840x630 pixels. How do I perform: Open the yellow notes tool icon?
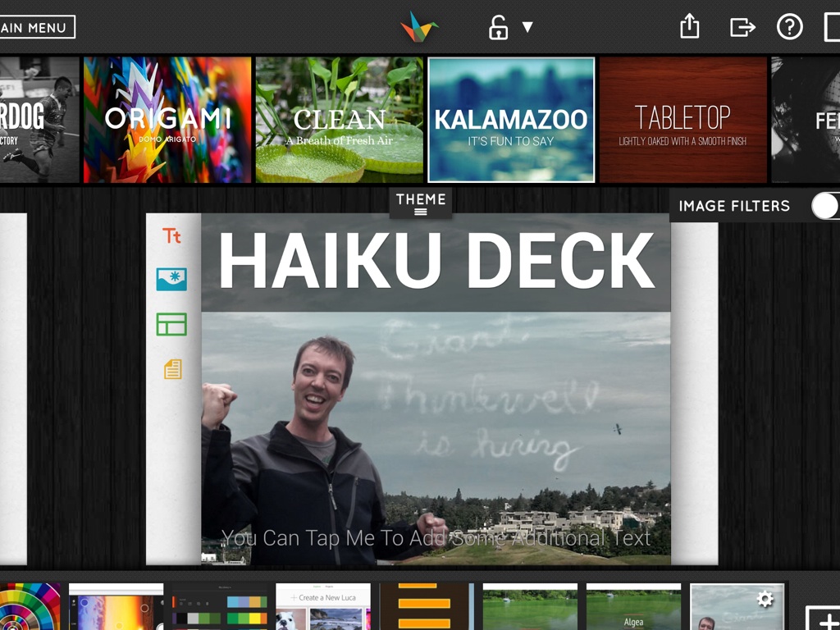pyautogui.click(x=172, y=369)
